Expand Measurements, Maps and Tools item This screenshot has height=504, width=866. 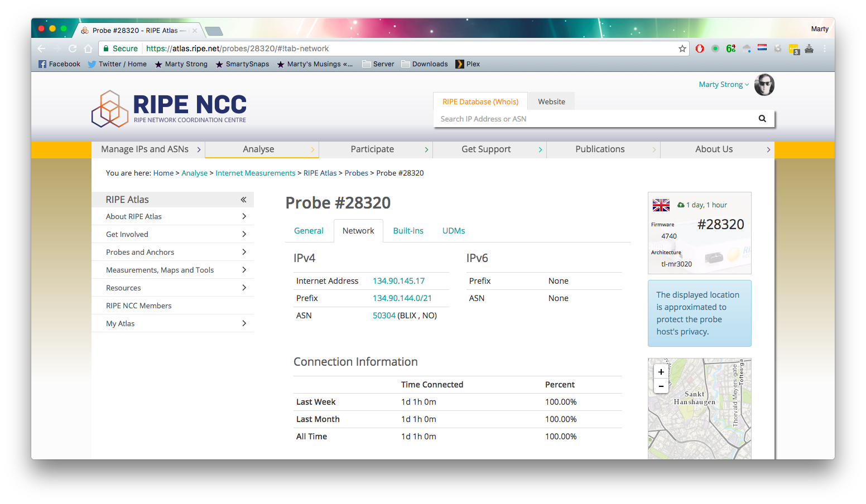[x=244, y=270]
